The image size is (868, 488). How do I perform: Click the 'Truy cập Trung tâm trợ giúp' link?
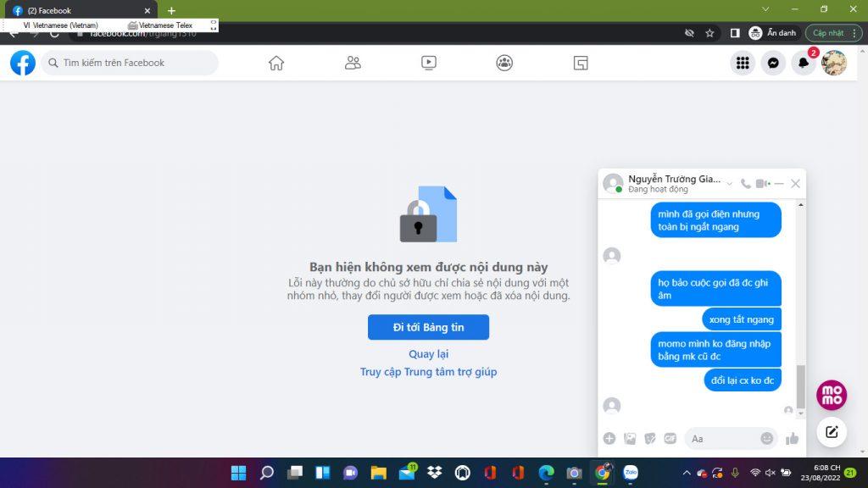(428, 372)
